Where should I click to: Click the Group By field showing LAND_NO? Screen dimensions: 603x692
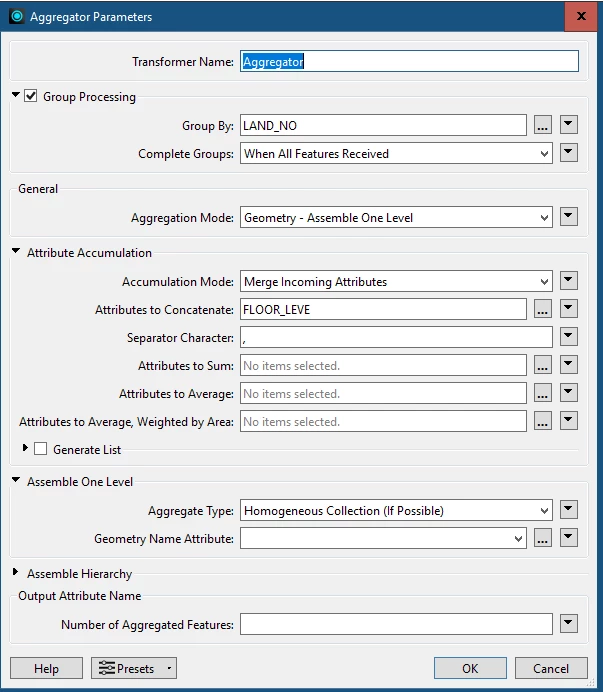pyautogui.click(x=383, y=125)
